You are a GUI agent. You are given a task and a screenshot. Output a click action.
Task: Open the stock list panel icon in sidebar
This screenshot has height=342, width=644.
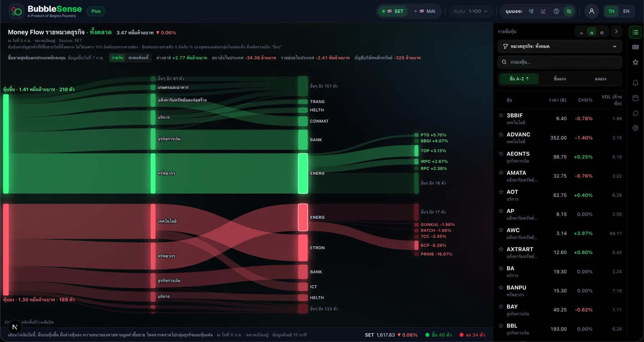tap(635, 32)
